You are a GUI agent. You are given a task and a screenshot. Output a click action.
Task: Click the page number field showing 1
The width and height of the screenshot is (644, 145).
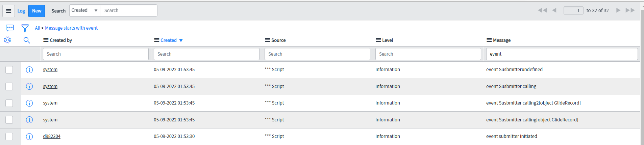tap(573, 10)
